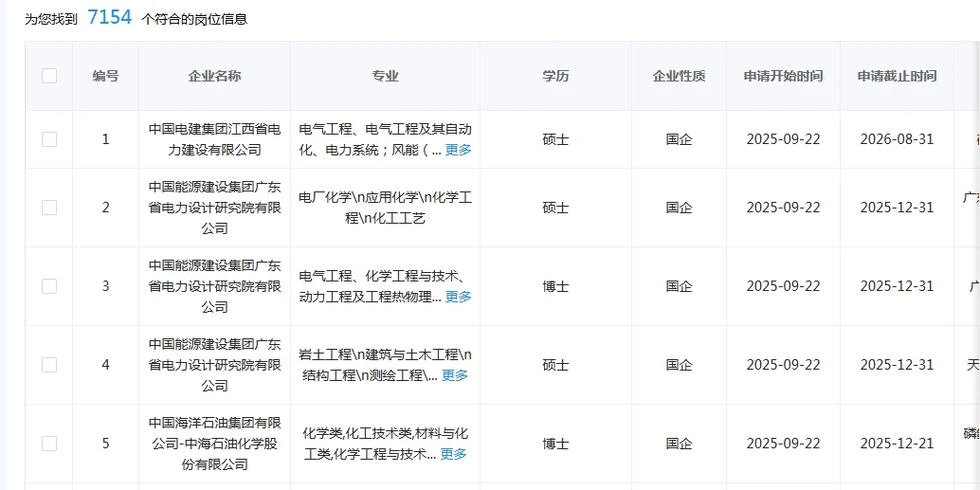
Task: Click 硕士 degree in row 2
Action: pos(555,208)
